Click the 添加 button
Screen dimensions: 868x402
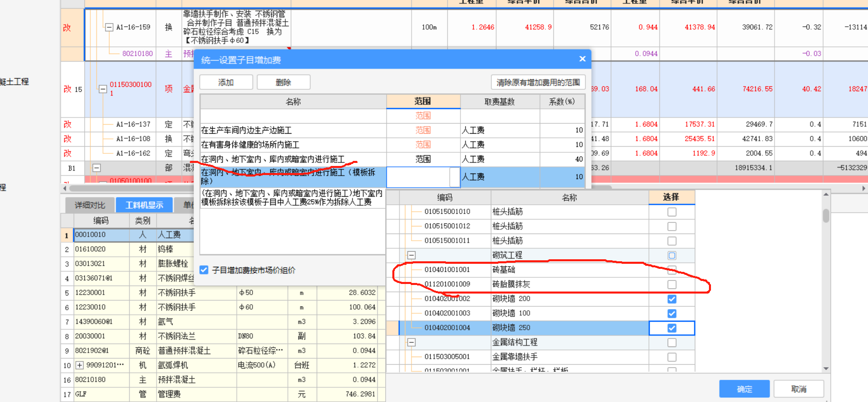(226, 82)
